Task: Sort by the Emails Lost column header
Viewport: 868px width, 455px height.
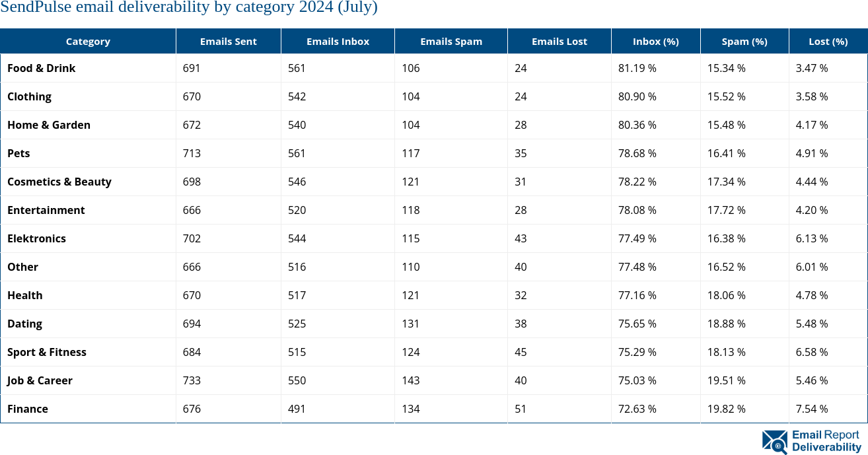Action: pos(560,41)
